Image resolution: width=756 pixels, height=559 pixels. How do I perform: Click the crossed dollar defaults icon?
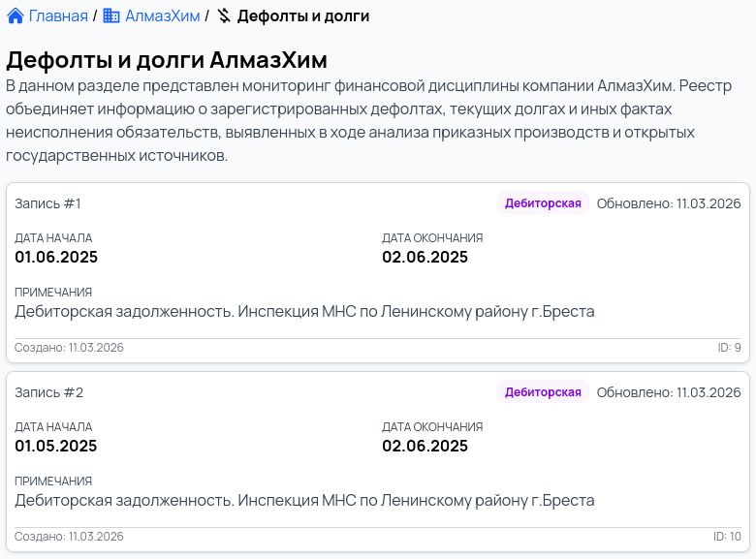[224, 16]
